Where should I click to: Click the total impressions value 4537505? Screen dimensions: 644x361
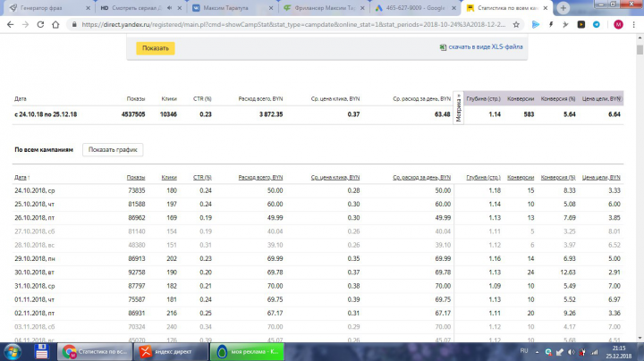pos(133,114)
